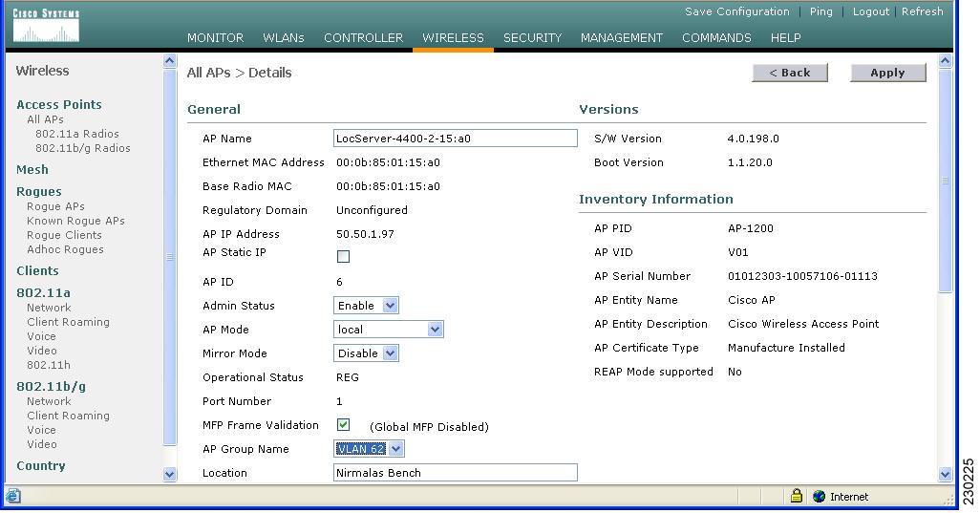Open the Country sidebar section
Viewport: 980px width, 513px height.
coord(41,465)
